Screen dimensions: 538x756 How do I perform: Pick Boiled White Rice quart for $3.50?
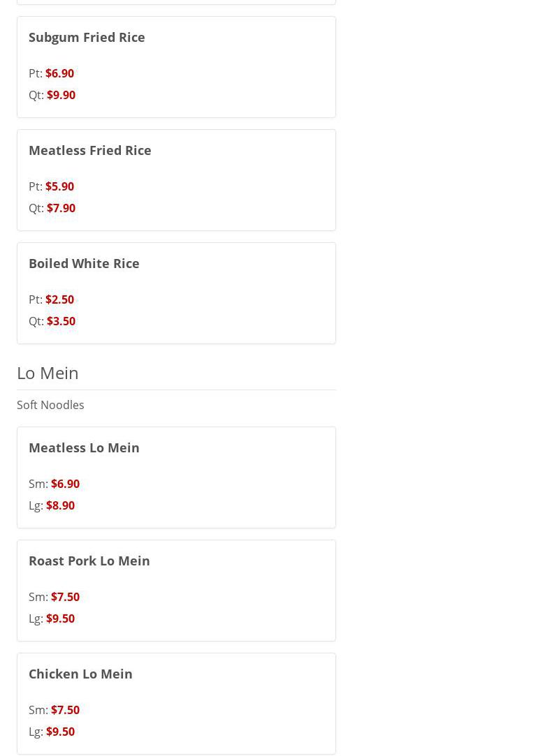pos(61,321)
